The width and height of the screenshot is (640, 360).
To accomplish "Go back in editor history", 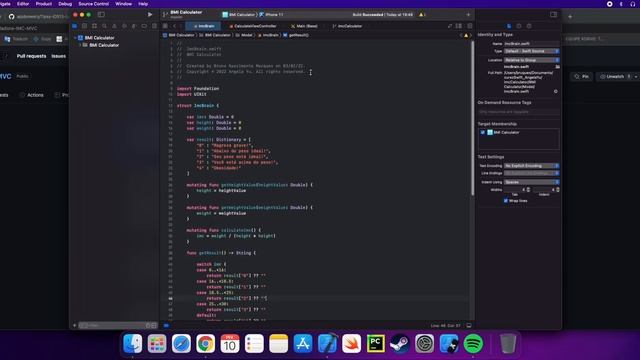I will [174, 26].
